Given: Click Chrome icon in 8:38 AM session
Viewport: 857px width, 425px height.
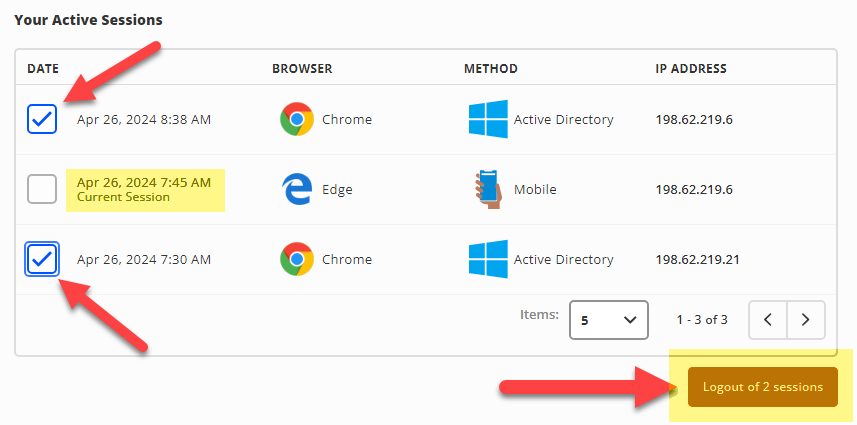Looking at the screenshot, I should pos(296,119).
